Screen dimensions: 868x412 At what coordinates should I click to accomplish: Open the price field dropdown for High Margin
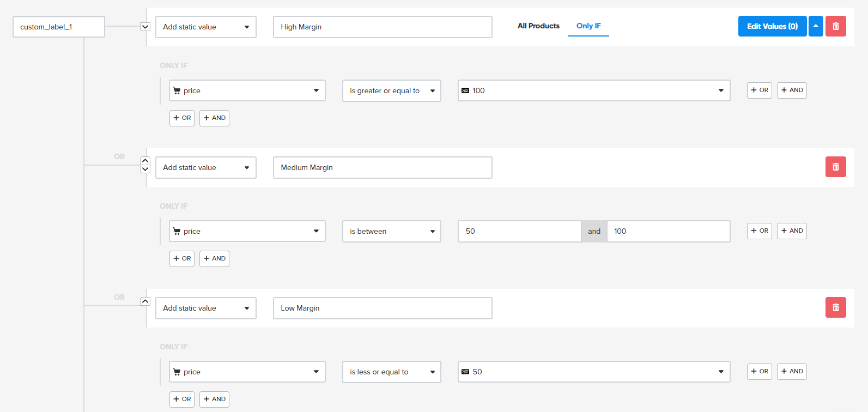[x=247, y=90]
